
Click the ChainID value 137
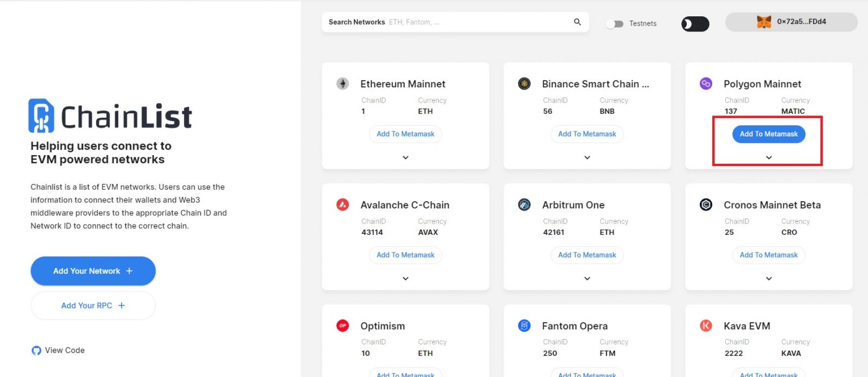pos(731,111)
